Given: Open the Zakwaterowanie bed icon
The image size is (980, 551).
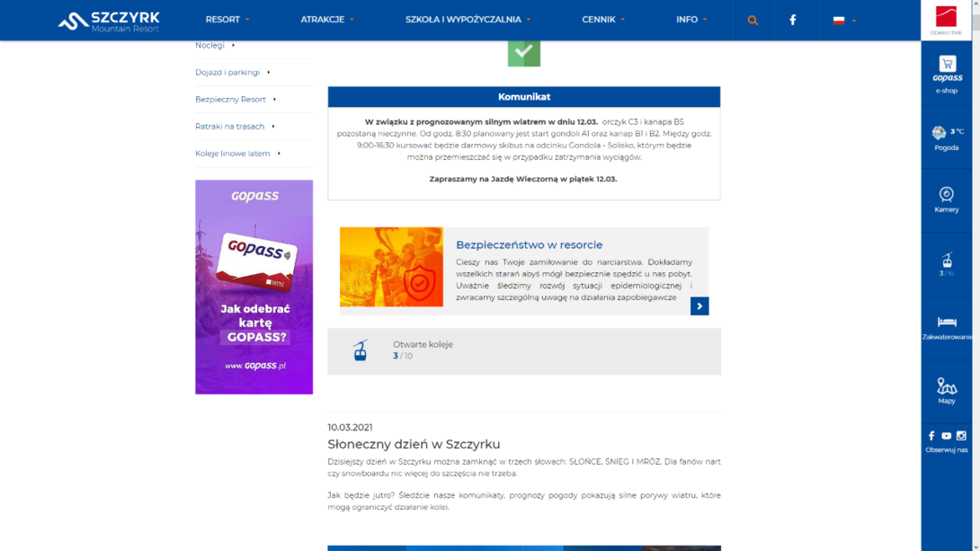Looking at the screenshot, I should [x=947, y=322].
